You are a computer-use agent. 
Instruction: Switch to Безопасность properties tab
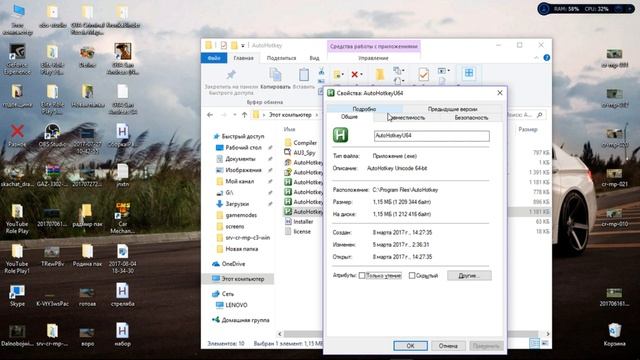(471, 118)
